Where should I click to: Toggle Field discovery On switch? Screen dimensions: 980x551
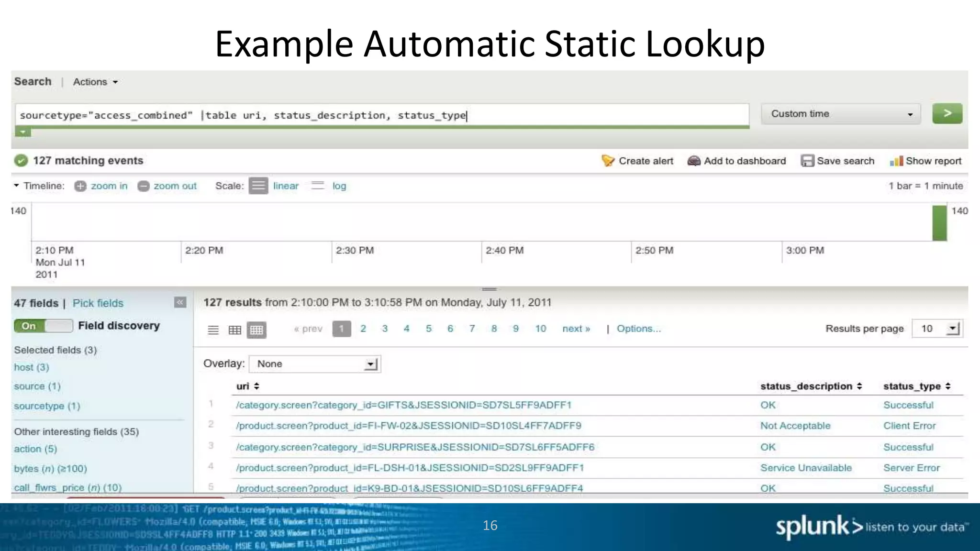tap(44, 326)
